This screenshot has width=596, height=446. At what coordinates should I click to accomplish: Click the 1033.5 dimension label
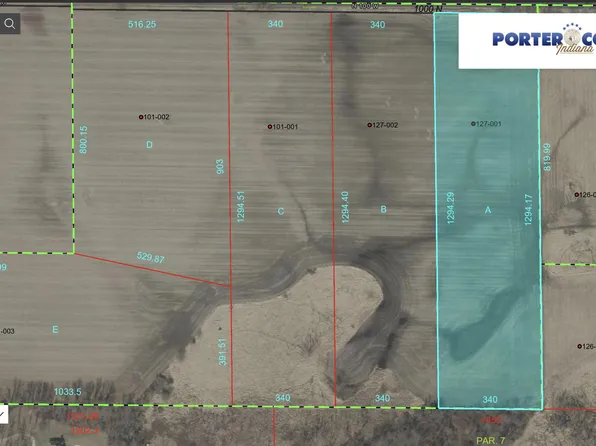click(68, 392)
